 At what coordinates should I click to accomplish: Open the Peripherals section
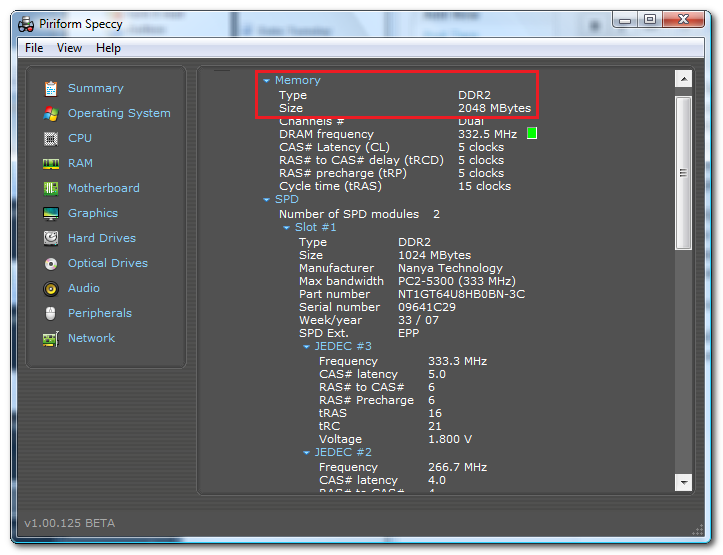[100, 313]
